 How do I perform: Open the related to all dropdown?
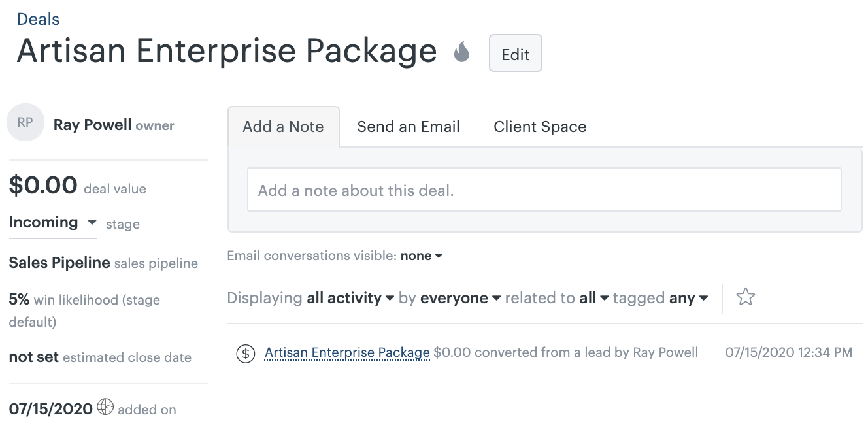[x=593, y=298]
